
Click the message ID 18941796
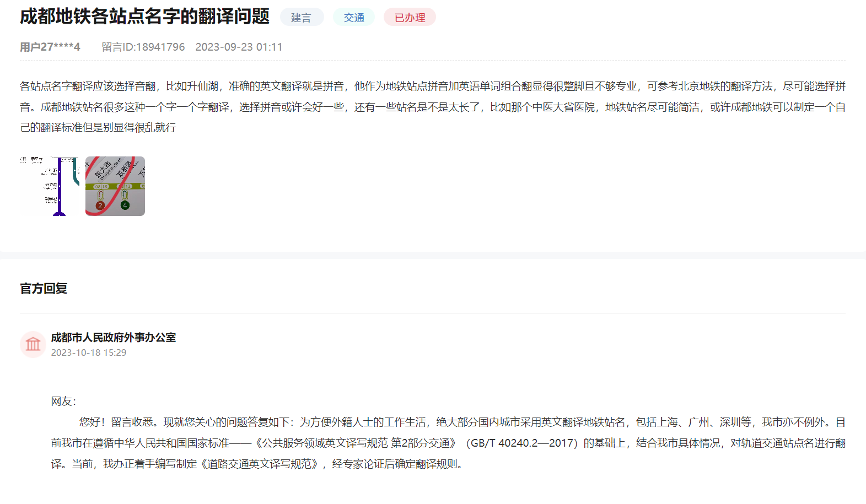(x=143, y=47)
